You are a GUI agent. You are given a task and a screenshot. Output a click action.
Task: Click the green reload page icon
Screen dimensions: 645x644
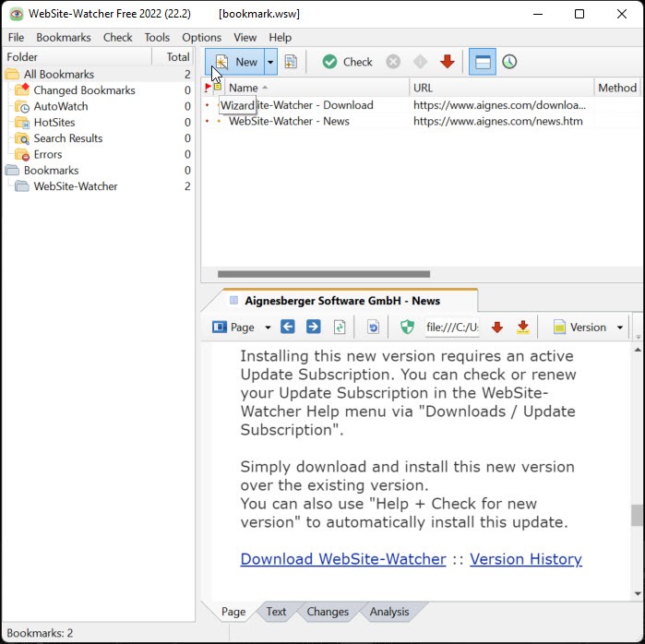(x=340, y=327)
